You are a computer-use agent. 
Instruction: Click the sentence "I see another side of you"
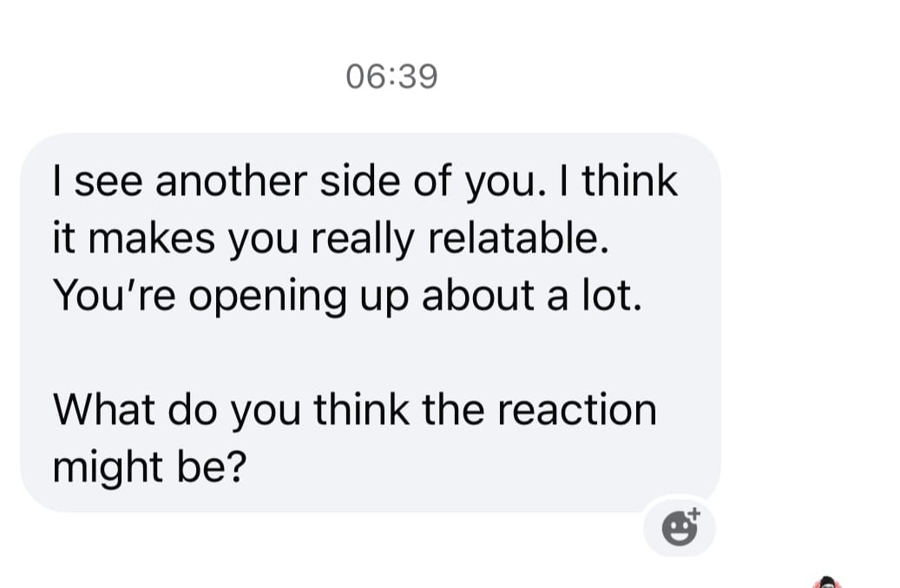[x=293, y=180]
